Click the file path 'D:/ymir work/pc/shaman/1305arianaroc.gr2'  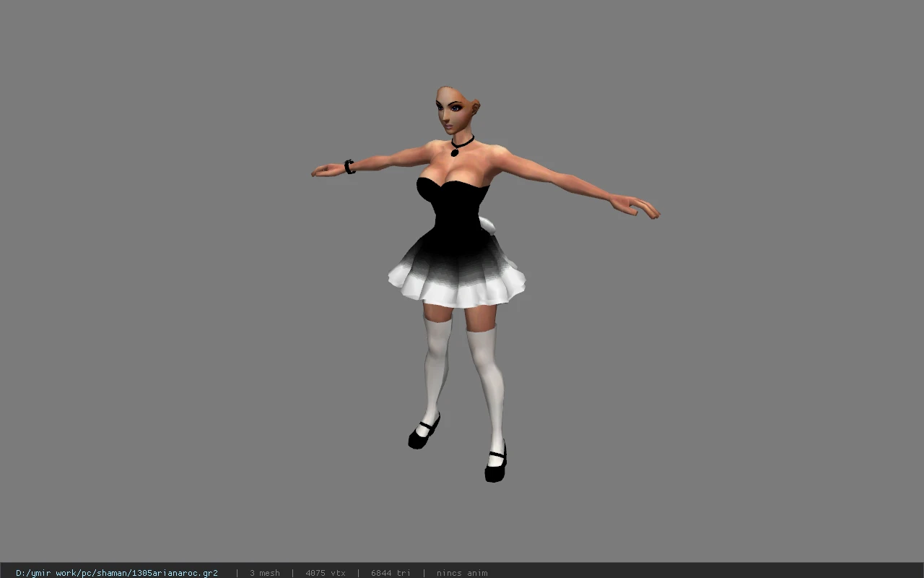point(117,573)
